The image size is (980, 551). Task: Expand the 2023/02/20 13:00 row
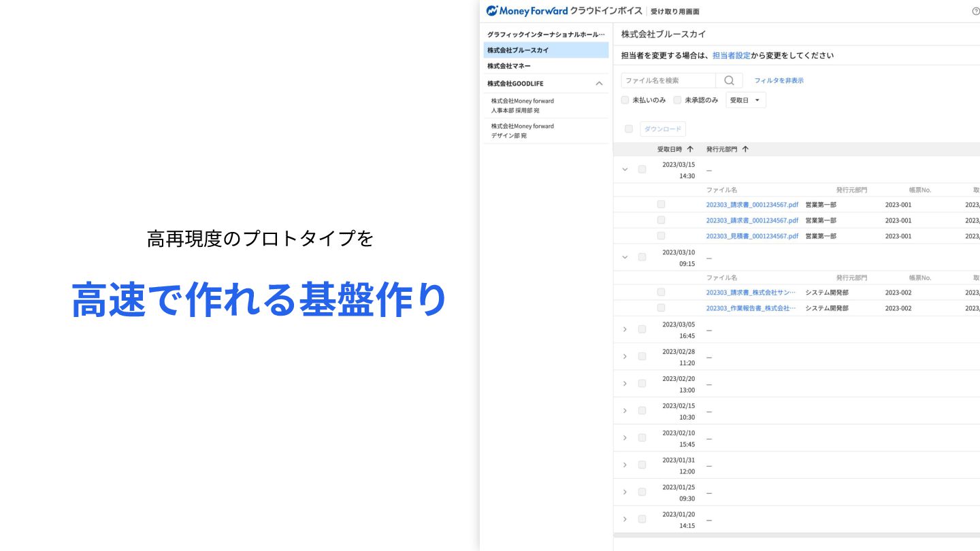click(x=625, y=384)
